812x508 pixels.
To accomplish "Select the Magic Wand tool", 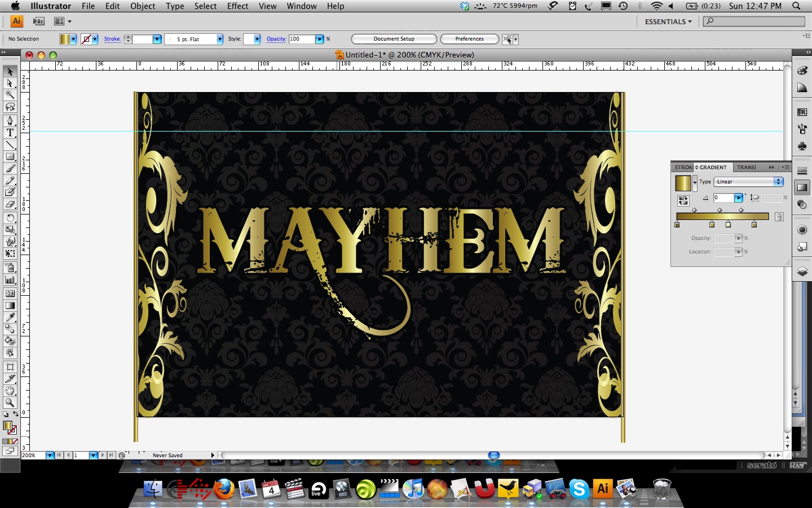I will click(x=10, y=95).
